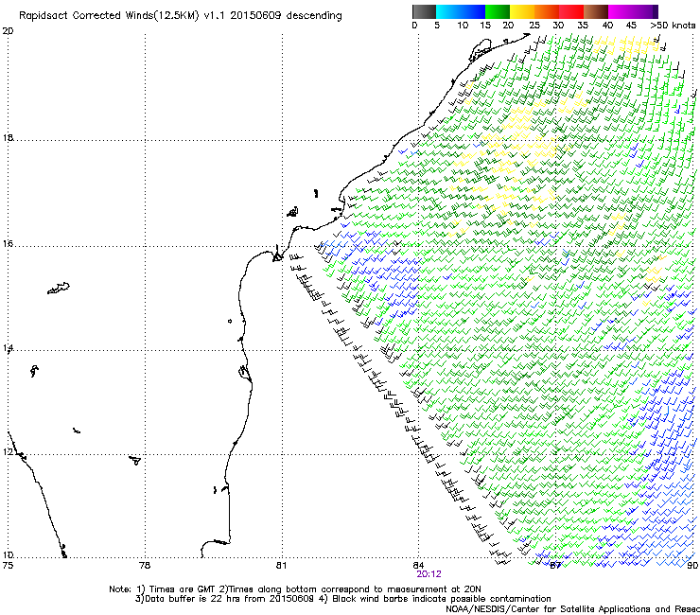
Task: Click the magenta 40-45 knots legend swatch
Action: click(x=621, y=11)
